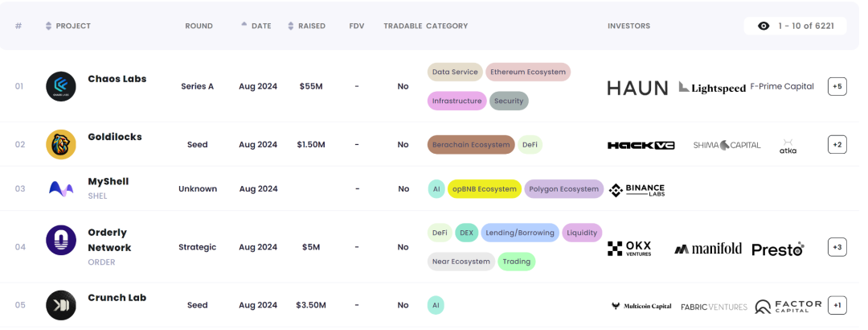The width and height of the screenshot is (868, 330).
Task: Expand +1 more investors for Crunch Lab
Action: tap(837, 305)
